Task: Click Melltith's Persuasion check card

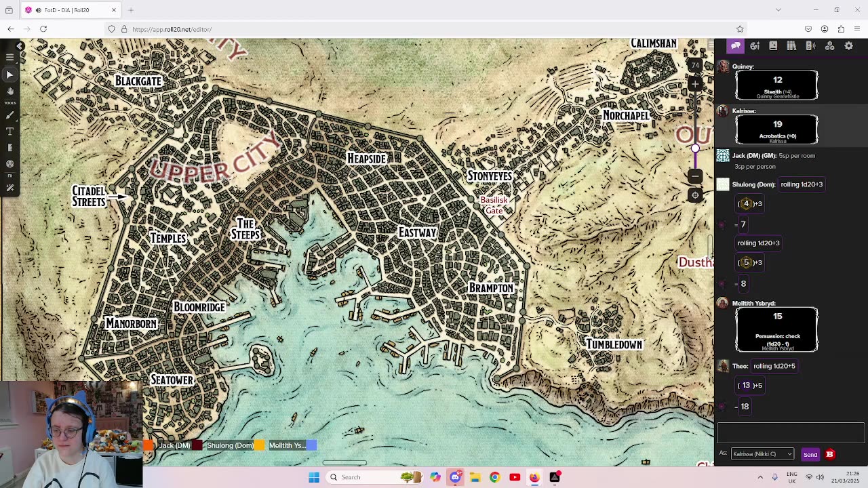Action: 777,330
